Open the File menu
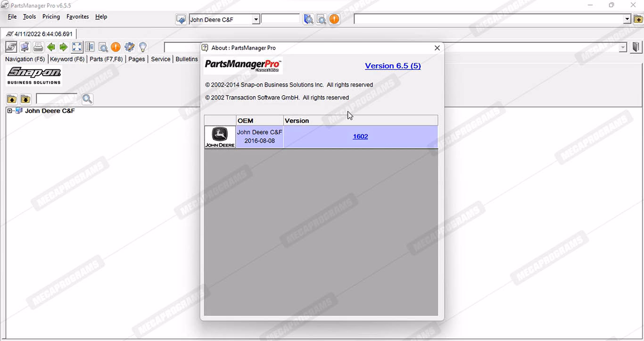Image resolution: width=644 pixels, height=341 pixels. [12, 17]
